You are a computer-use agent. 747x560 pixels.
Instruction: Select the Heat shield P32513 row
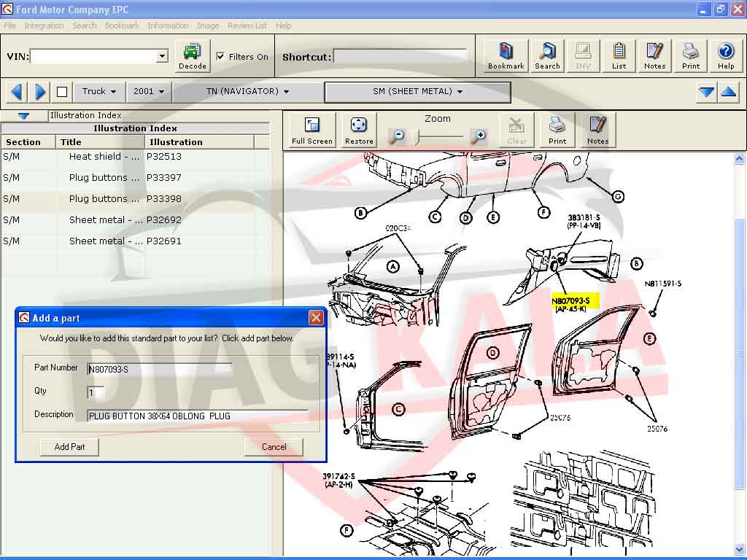point(135,157)
